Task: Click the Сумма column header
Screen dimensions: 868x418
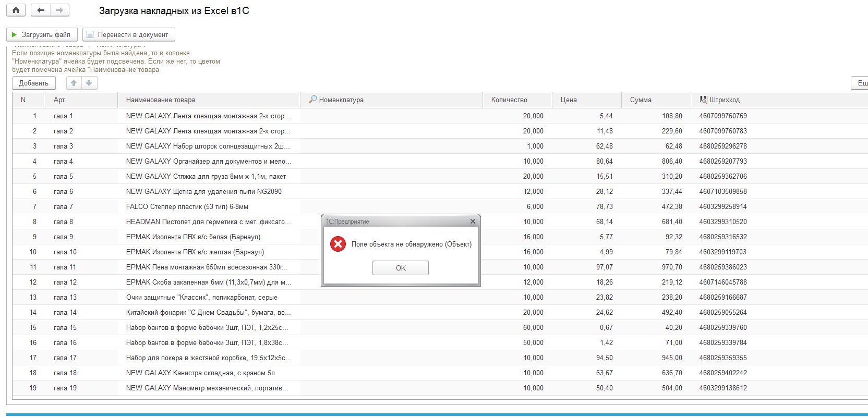Action: [x=656, y=100]
